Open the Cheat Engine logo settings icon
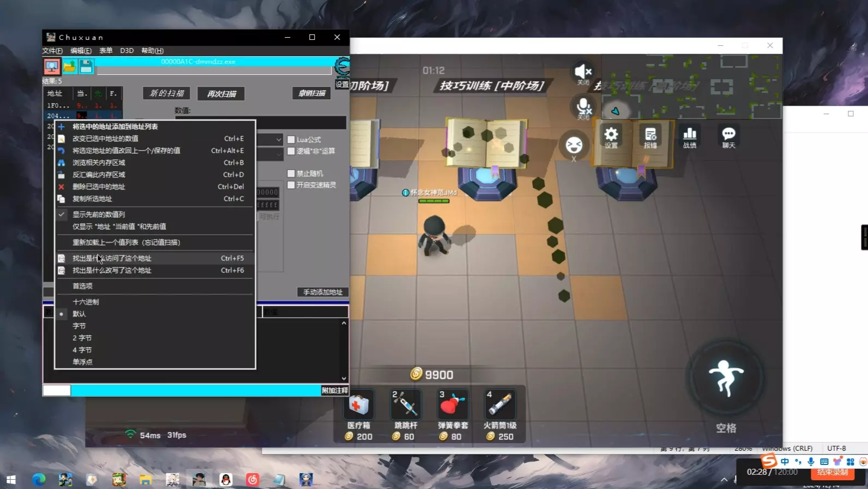 click(342, 67)
